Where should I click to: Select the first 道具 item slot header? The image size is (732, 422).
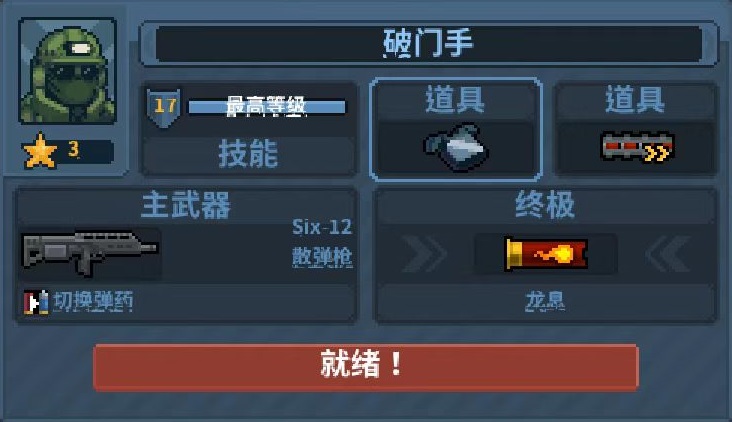pos(456,100)
